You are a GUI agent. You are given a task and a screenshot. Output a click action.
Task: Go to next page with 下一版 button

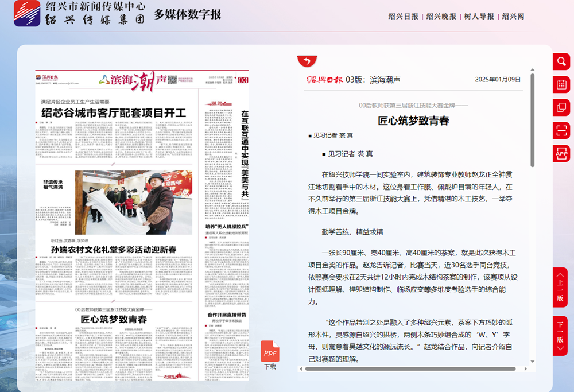(560, 335)
